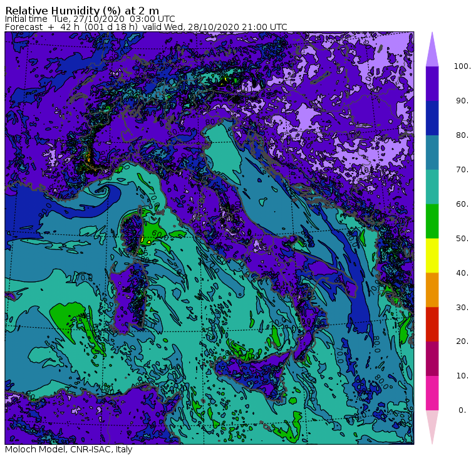Viewport: 476px width, 458px height.
Task: Click the '60.' colorbar label
Action: click(x=462, y=204)
